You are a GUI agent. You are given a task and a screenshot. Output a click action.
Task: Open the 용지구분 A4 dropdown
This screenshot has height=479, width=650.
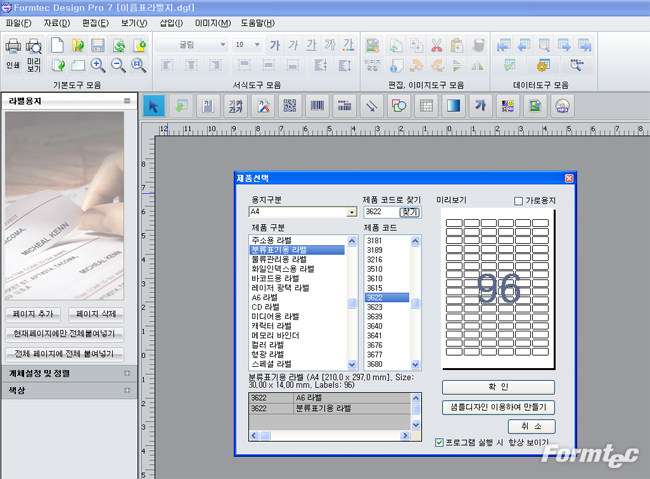click(x=352, y=212)
